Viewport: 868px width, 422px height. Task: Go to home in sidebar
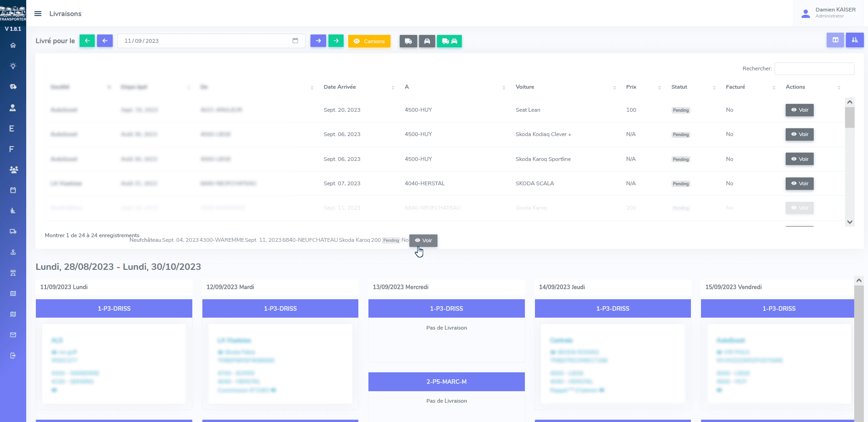(x=13, y=45)
